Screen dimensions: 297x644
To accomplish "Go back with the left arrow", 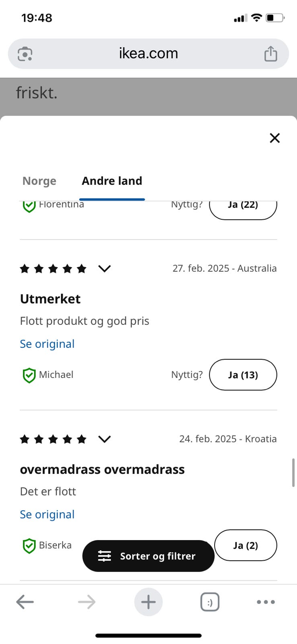I will coord(25,602).
